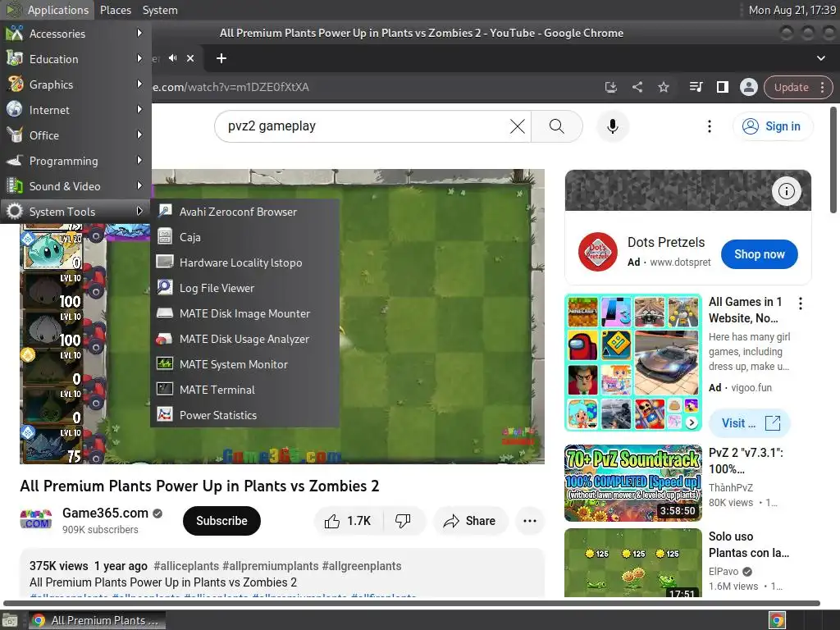
Task: Open the Places menu
Action: tap(115, 10)
